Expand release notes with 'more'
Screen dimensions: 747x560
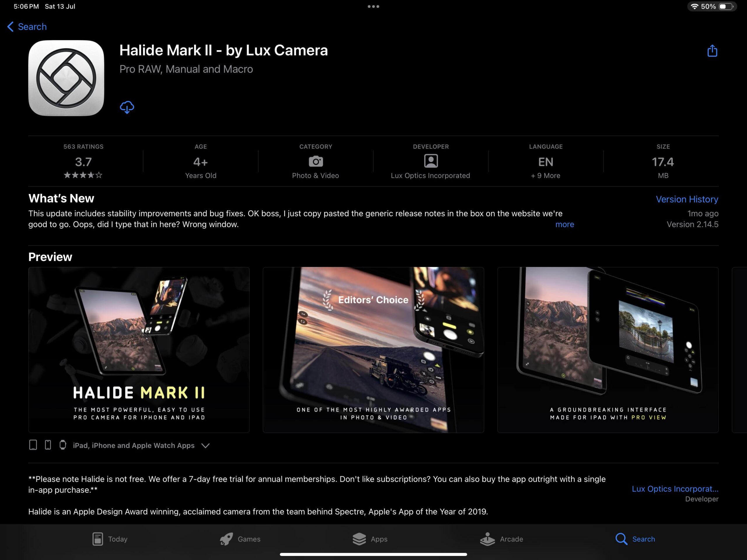(x=565, y=224)
